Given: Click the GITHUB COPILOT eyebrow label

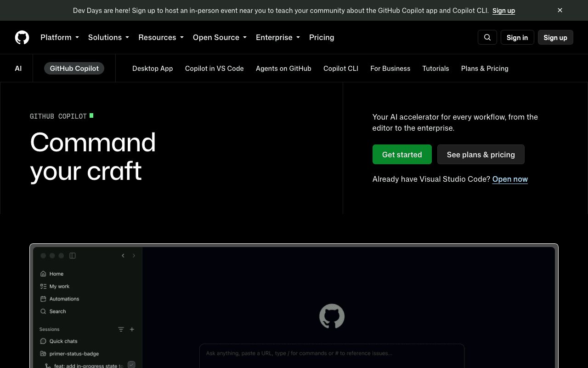Looking at the screenshot, I should click(x=58, y=116).
